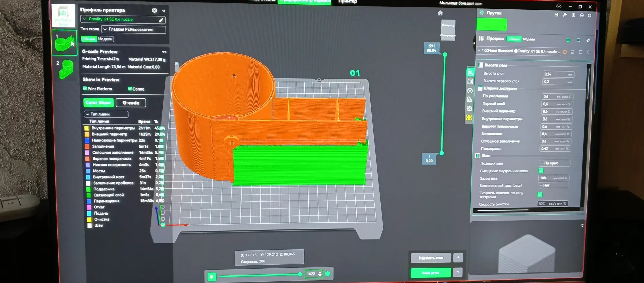Open the Тип линии dropdown
644x283 pixels.
click(106, 114)
